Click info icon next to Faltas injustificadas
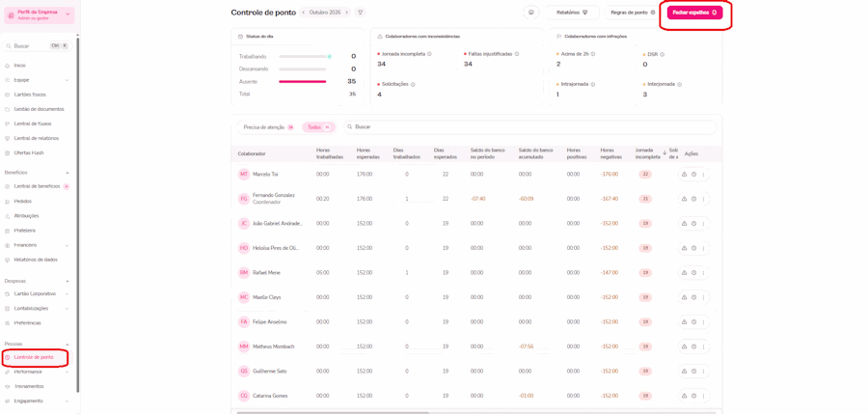The image size is (868, 414). point(517,54)
